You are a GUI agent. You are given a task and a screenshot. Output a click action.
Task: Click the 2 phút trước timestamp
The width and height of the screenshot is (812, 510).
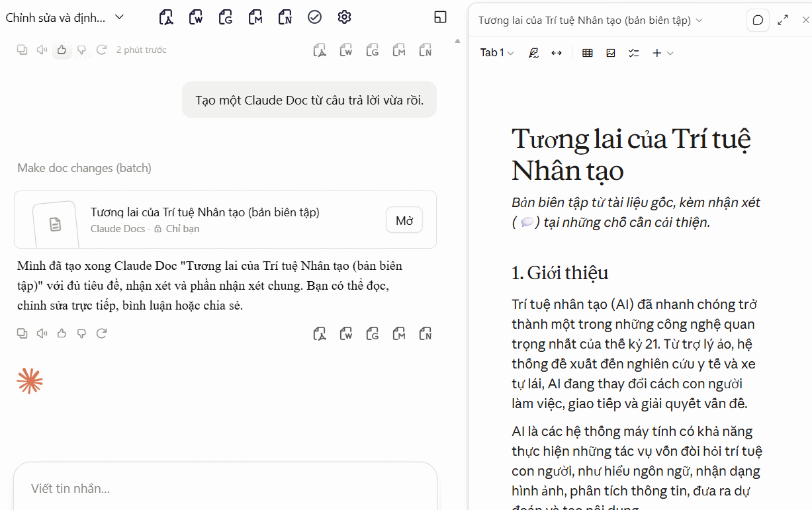(x=142, y=50)
